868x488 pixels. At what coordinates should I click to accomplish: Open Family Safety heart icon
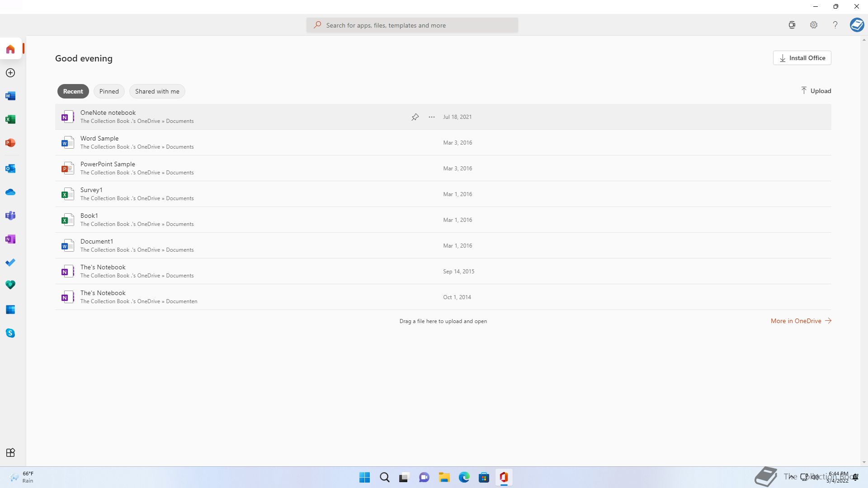pos(10,285)
